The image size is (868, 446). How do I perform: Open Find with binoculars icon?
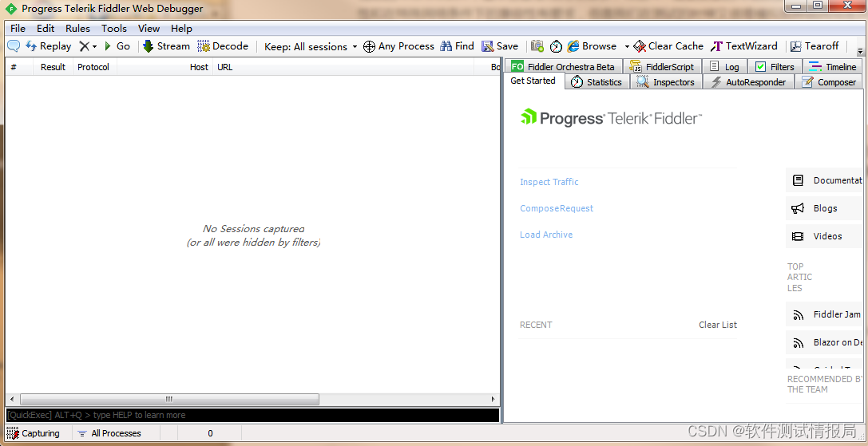(x=458, y=46)
